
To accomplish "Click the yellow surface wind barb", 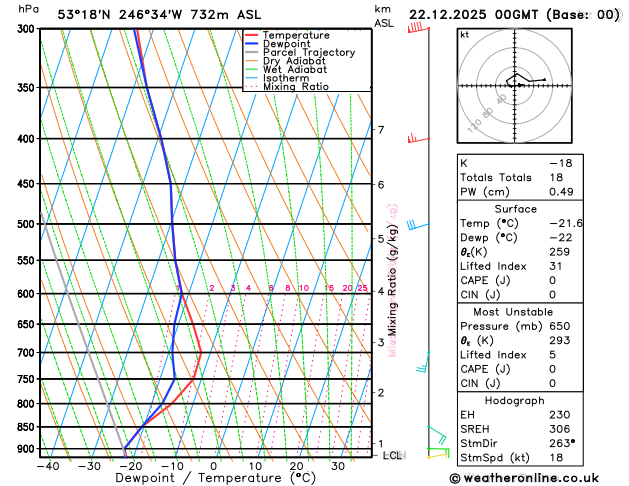I will [x=438, y=455].
